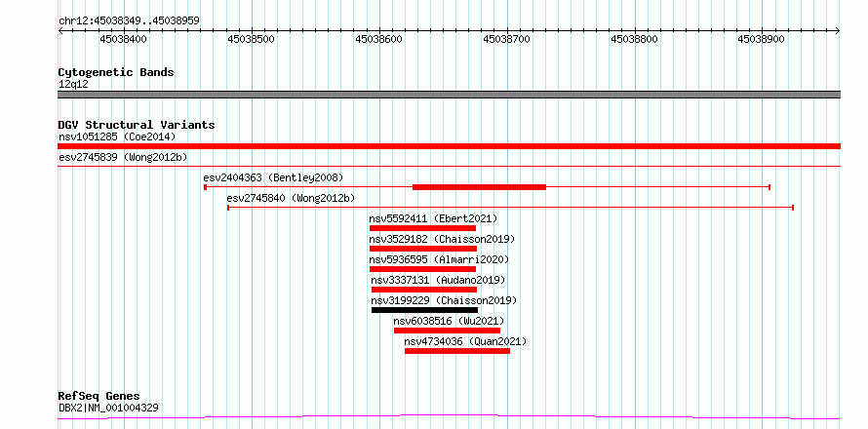Click the thin red esv2745839 variant line

[449, 166]
